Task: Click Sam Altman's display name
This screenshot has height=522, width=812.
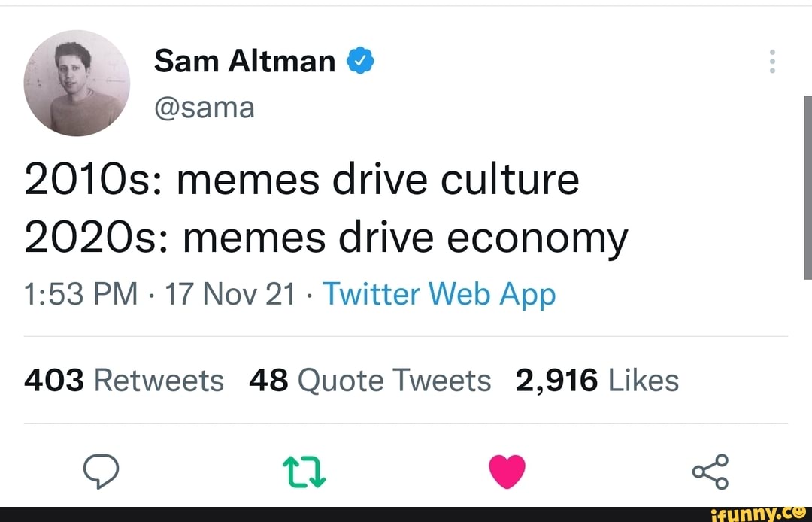Action: point(244,60)
